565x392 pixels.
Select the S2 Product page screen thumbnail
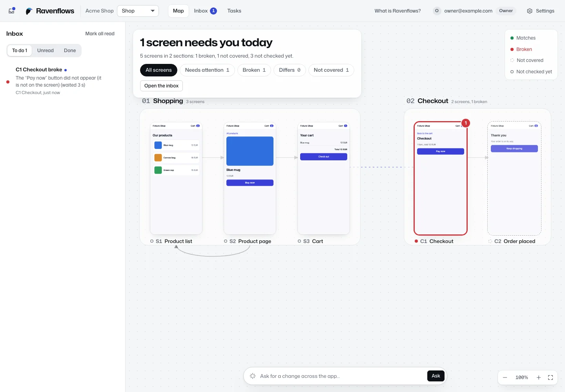coord(250,178)
